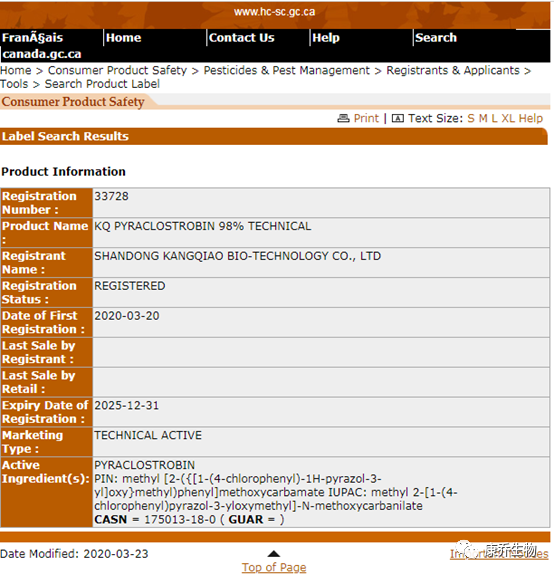Open Pesticides & Pest Management breadcrumb
Viewport: 554px width, 575px height.
tap(287, 70)
